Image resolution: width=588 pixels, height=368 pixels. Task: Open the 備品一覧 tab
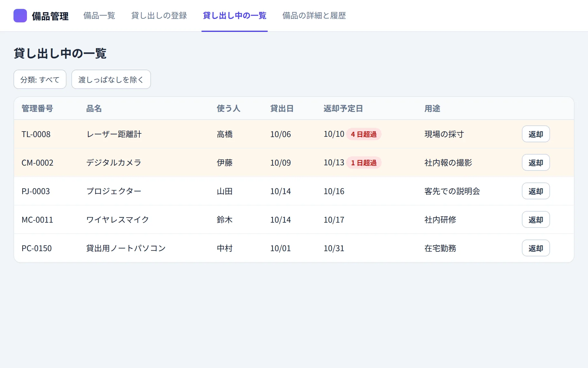pos(99,16)
